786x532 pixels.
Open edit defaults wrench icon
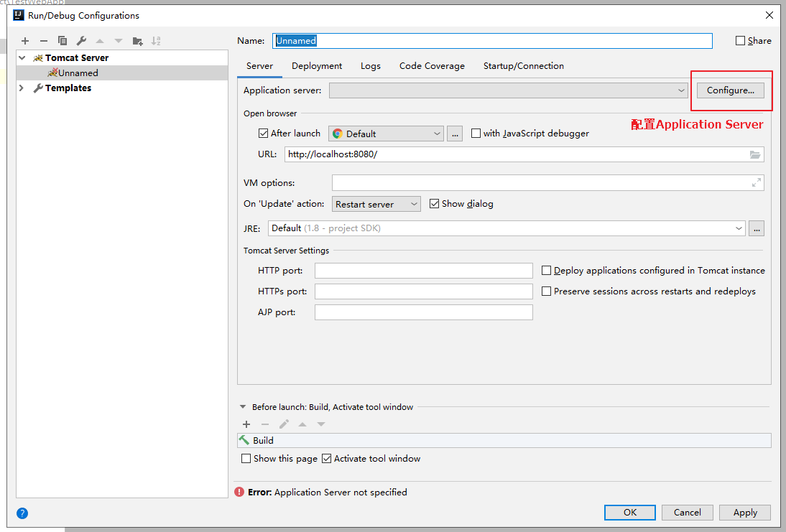tap(81, 41)
